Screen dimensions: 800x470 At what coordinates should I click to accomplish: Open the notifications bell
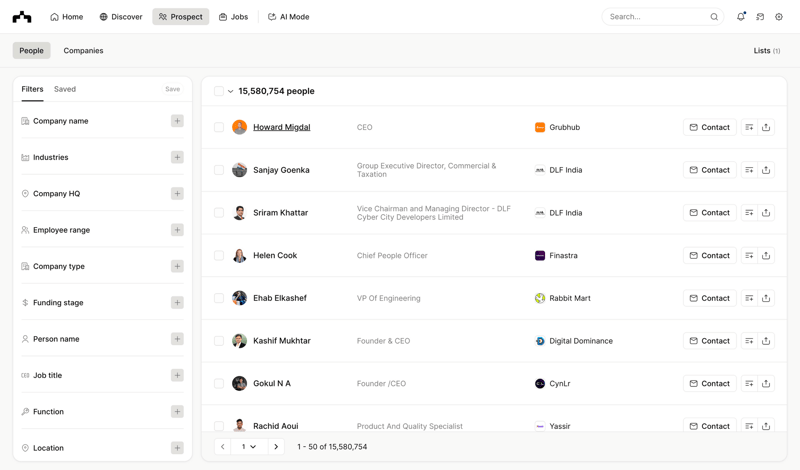(741, 17)
